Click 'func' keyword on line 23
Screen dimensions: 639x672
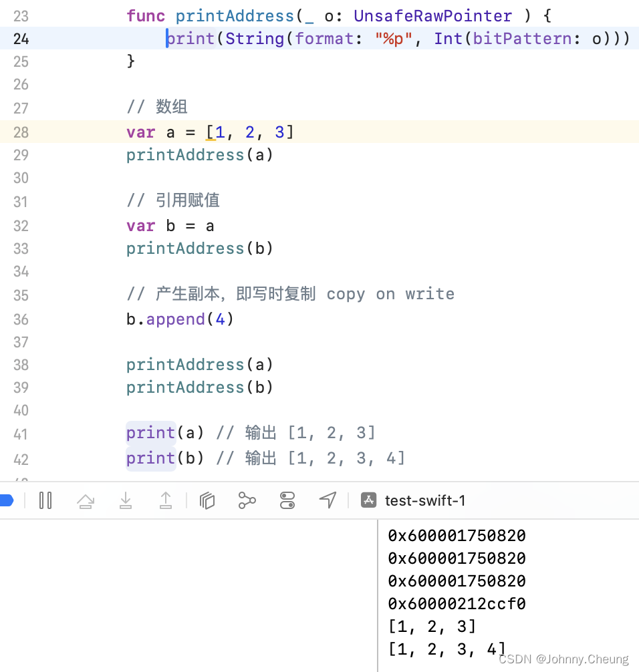tap(146, 16)
